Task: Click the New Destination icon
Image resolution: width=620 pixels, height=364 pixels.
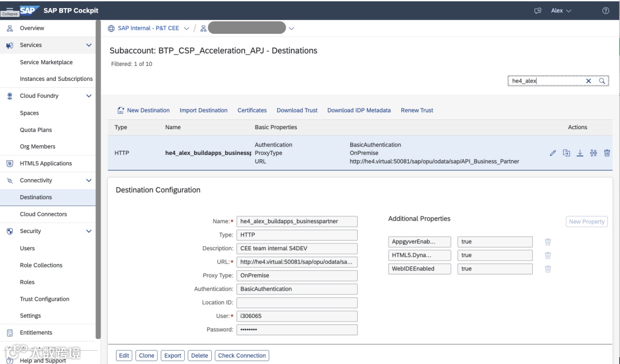Action: point(121,110)
